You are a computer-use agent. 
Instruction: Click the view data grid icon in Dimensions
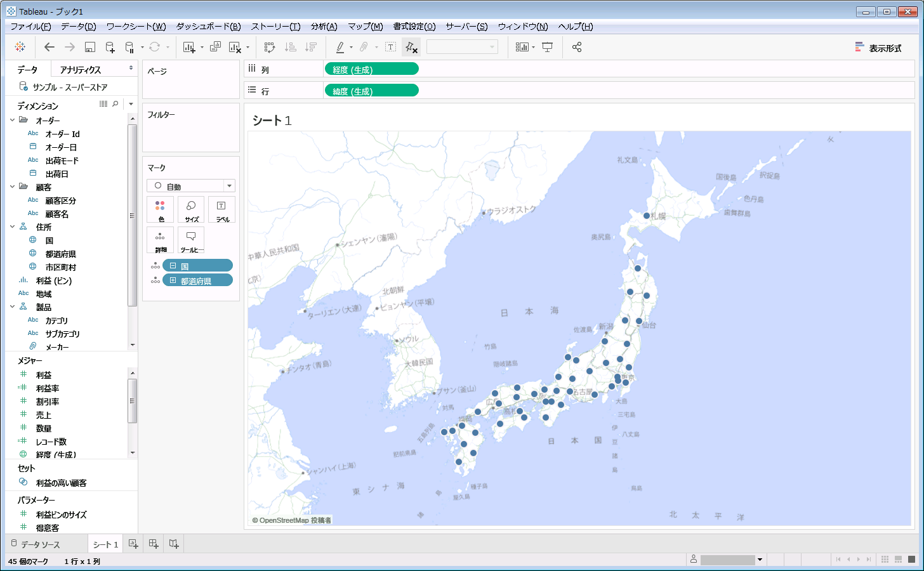103,104
